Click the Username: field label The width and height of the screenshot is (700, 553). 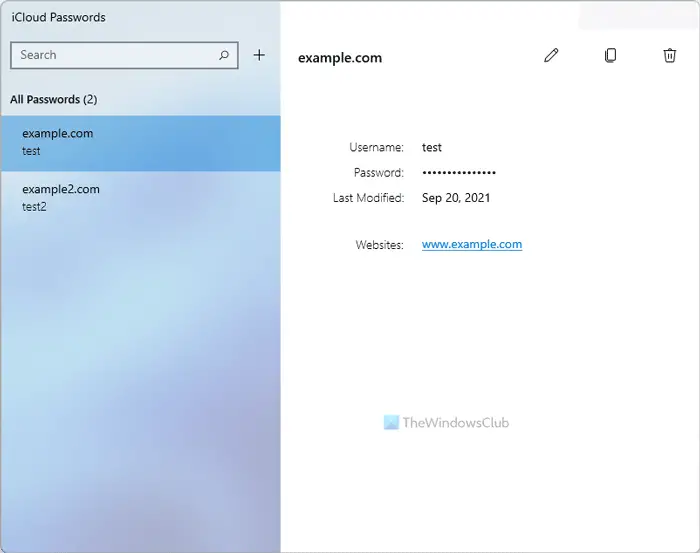376,147
